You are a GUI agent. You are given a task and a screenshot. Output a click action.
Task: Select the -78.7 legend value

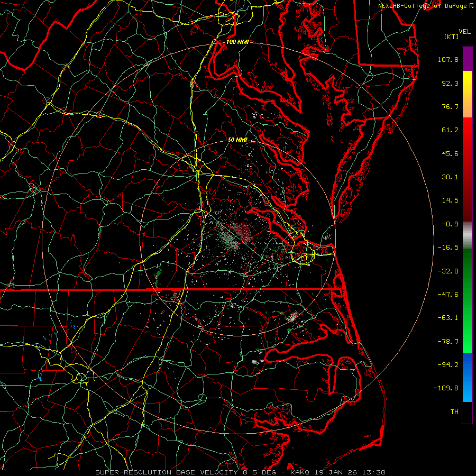pyautogui.click(x=448, y=342)
